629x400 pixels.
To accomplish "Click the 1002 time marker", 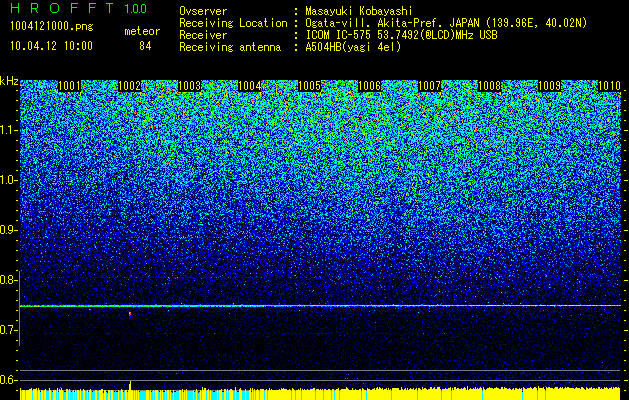I will (x=130, y=86).
